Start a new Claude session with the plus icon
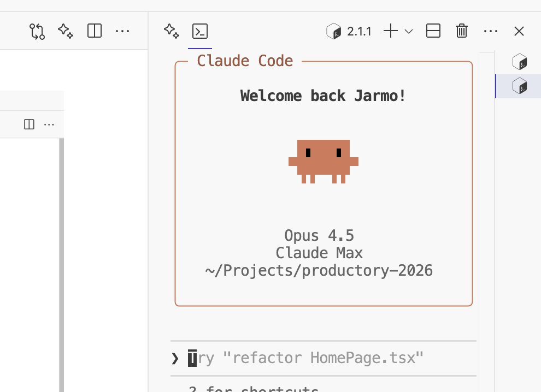 tap(390, 31)
